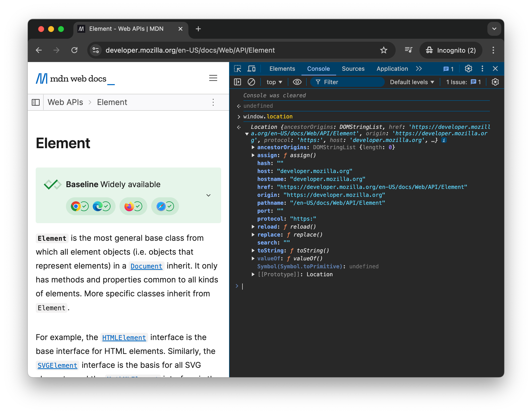Click the Chrome browser support icon
Image resolution: width=532 pixels, height=414 pixels.
pos(76,206)
